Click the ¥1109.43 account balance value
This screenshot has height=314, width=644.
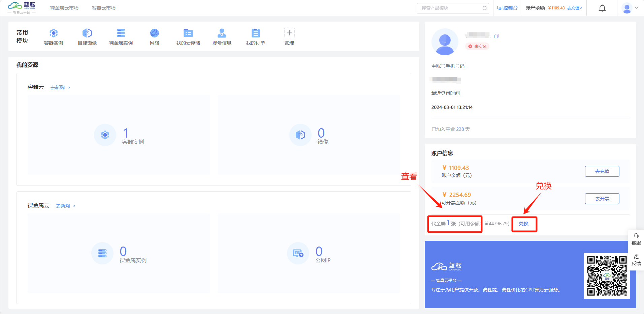[x=455, y=168]
